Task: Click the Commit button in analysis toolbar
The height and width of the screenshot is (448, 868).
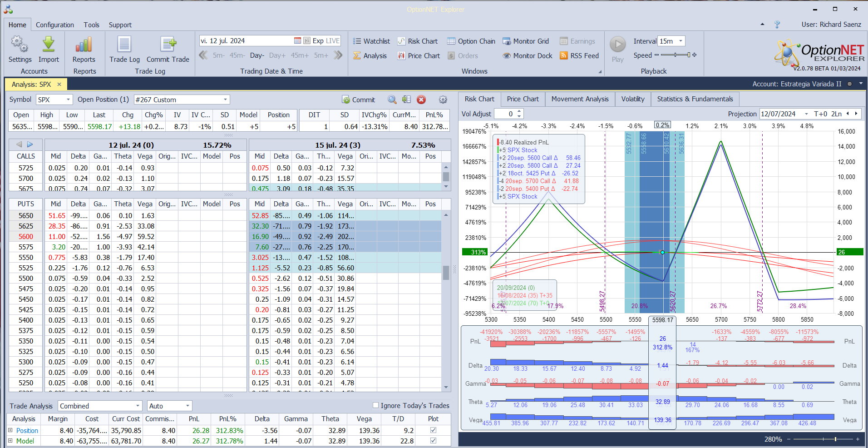Action: tap(359, 100)
